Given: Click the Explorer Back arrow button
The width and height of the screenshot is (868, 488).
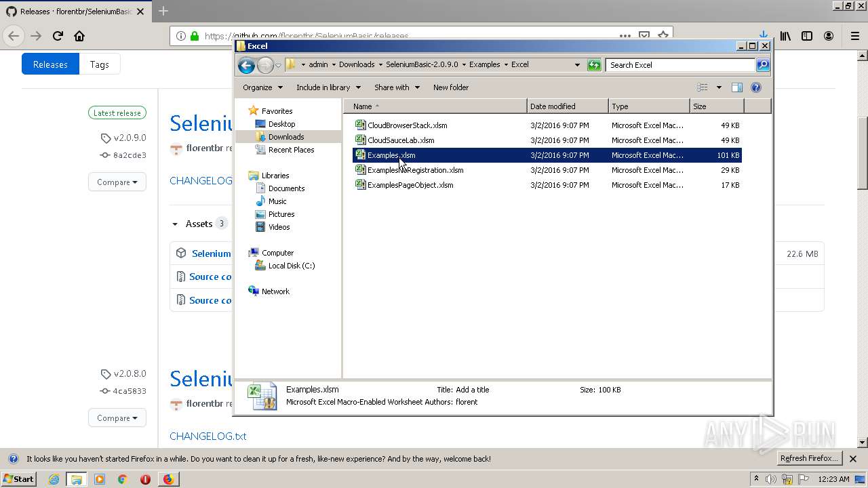Looking at the screenshot, I should click(x=246, y=65).
